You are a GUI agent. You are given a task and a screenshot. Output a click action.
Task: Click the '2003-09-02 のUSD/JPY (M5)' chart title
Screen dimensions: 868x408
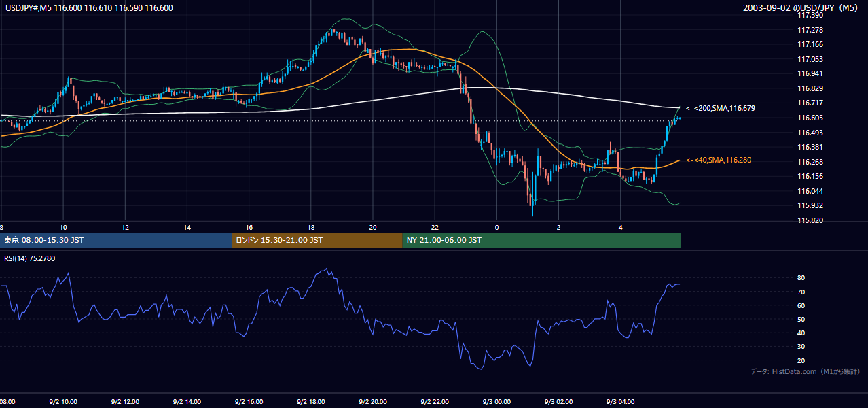coord(801,8)
